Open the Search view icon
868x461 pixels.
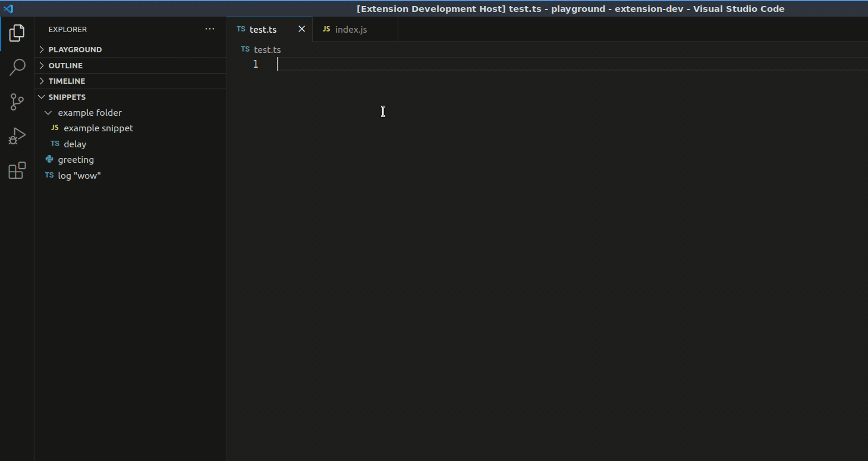17,68
